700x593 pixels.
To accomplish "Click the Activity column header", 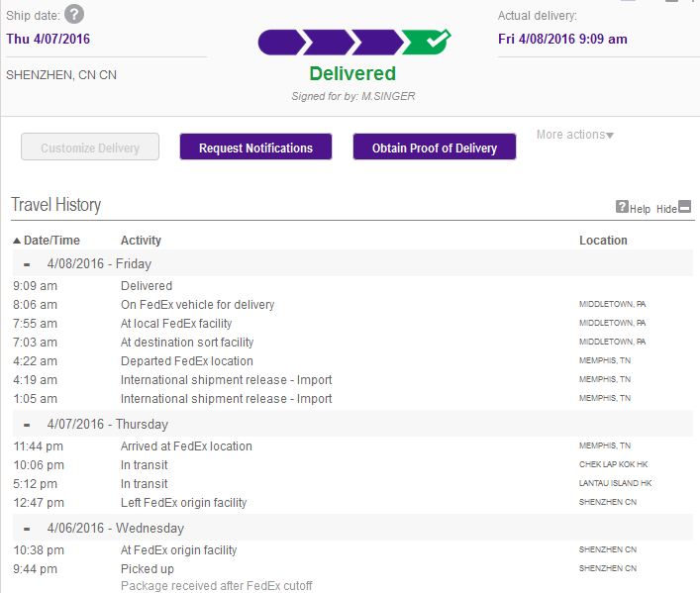I will click(141, 241).
